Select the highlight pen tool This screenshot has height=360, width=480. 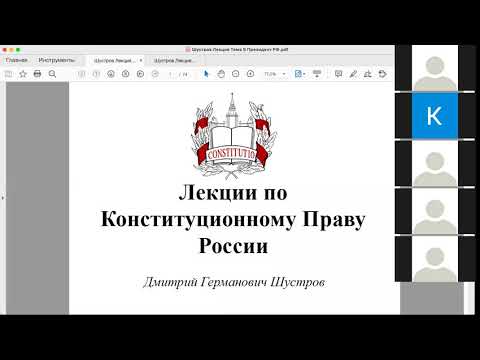[353, 74]
